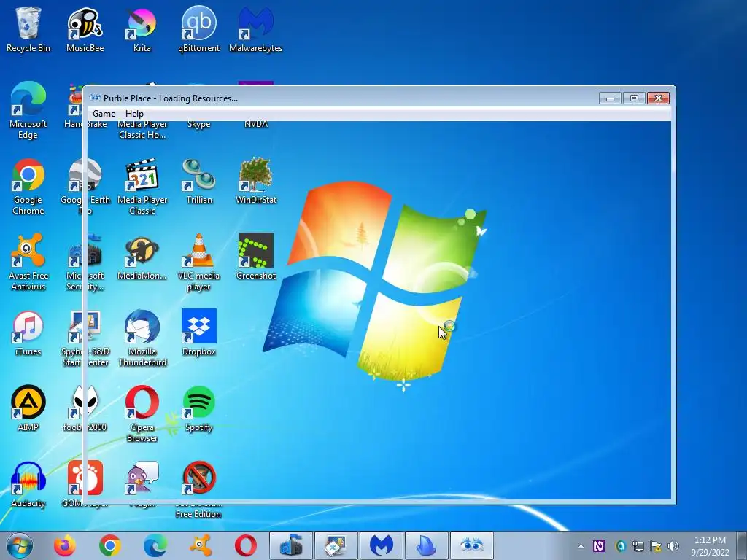Screen dimensions: 747x560
Task: Select the Media Player Classic 321 icon
Action: click(x=142, y=175)
